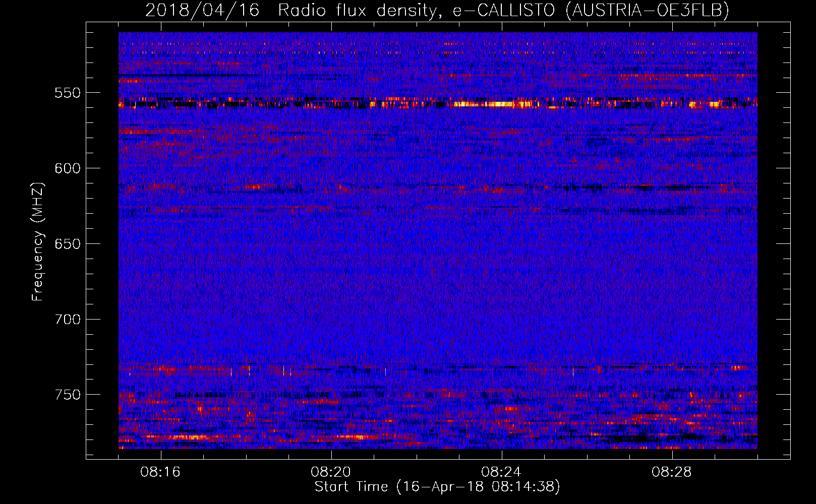The width and height of the screenshot is (816, 504).
Task: Click the '750' frequency tick label
Action: (68, 395)
